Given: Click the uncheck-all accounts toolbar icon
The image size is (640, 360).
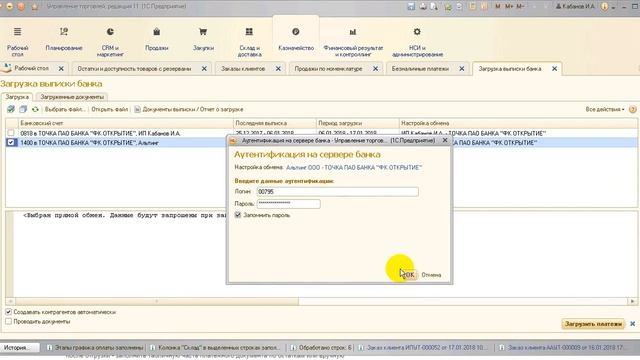Looking at the screenshot, I should click(x=23, y=109).
